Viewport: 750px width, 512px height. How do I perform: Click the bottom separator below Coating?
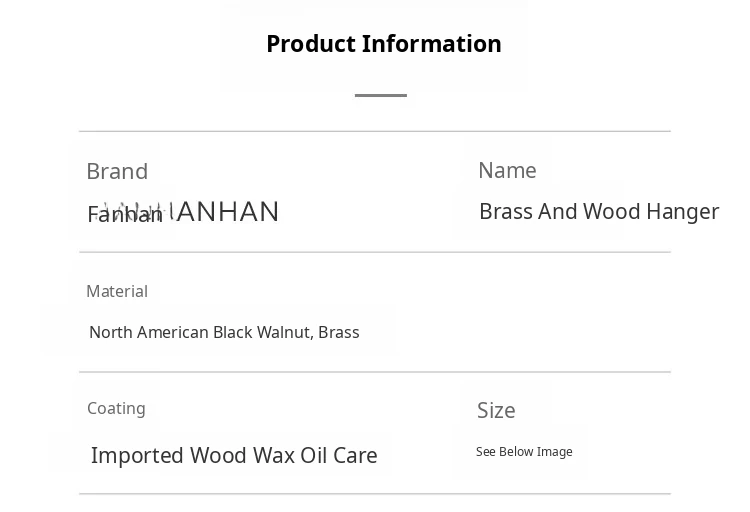coord(374,494)
